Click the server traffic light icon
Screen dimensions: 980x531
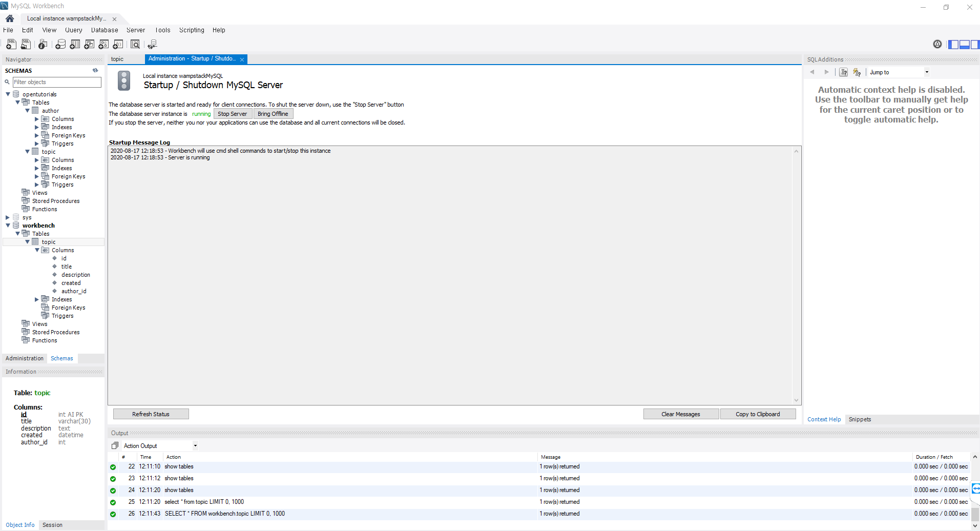pos(124,81)
